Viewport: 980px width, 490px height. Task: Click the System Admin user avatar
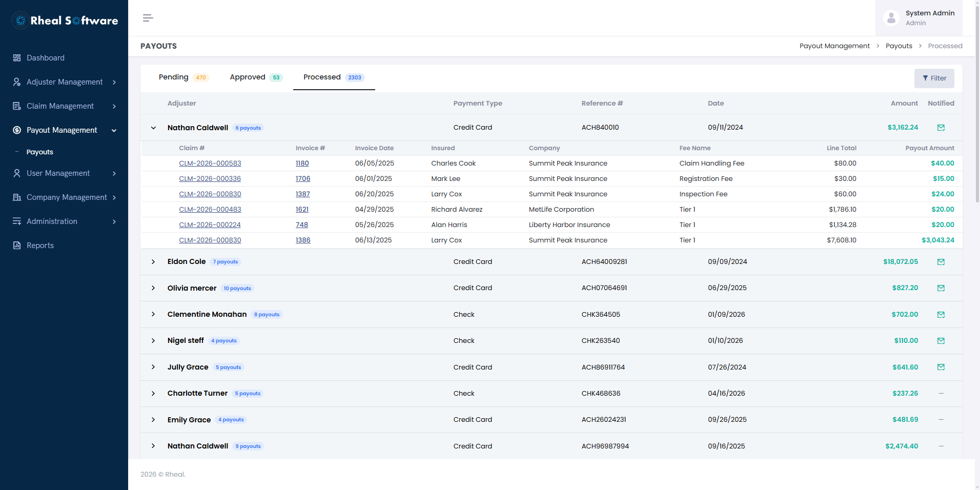point(891,18)
